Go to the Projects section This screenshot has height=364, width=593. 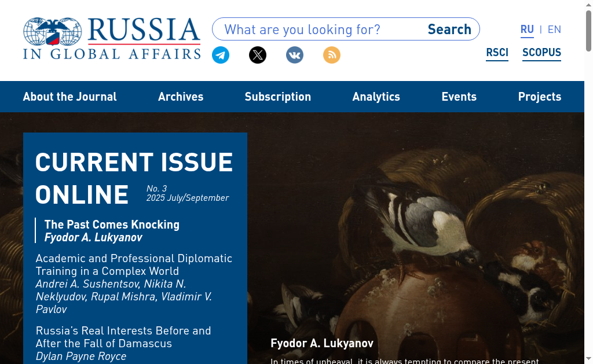pyautogui.click(x=540, y=97)
